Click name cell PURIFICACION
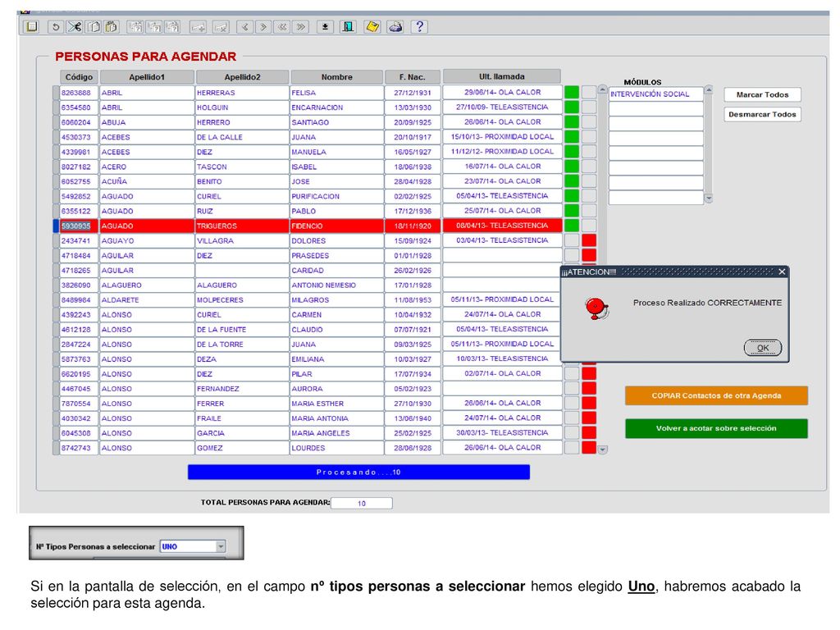This screenshot has width=840, height=630. point(336,196)
